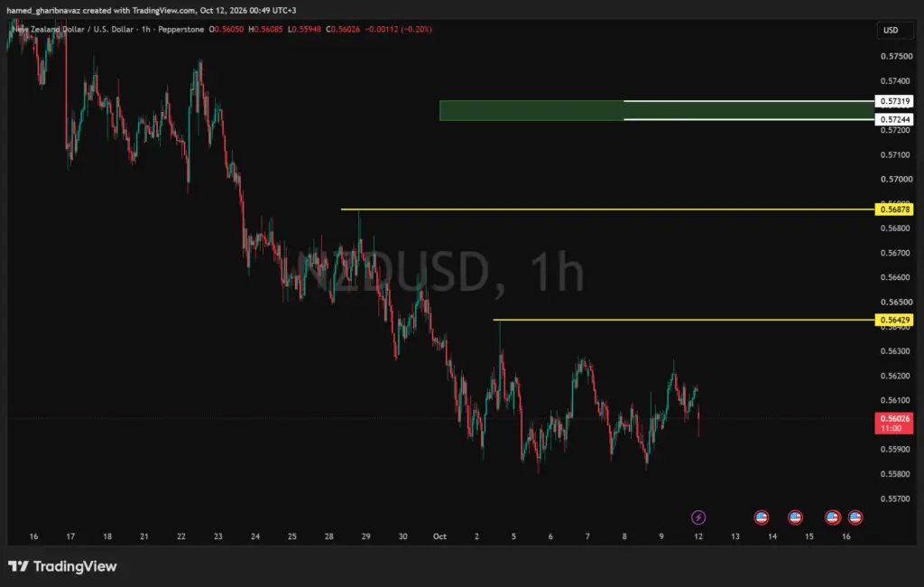Click the 0.56600 price axis label
The image size is (924, 587).
coord(894,277)
